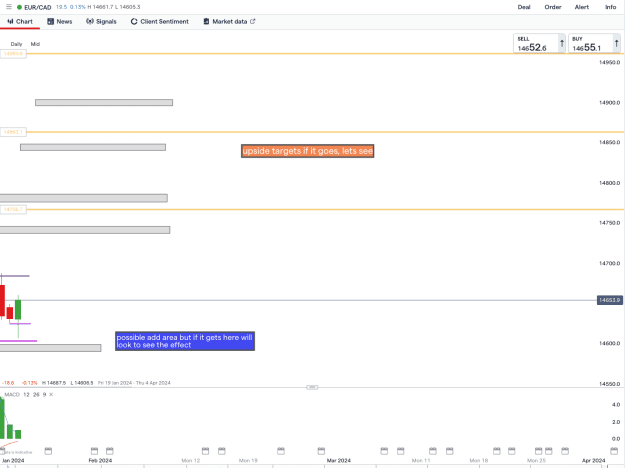
Task: Edit the MACD indicator label
Action: click(x=12, y=395)
